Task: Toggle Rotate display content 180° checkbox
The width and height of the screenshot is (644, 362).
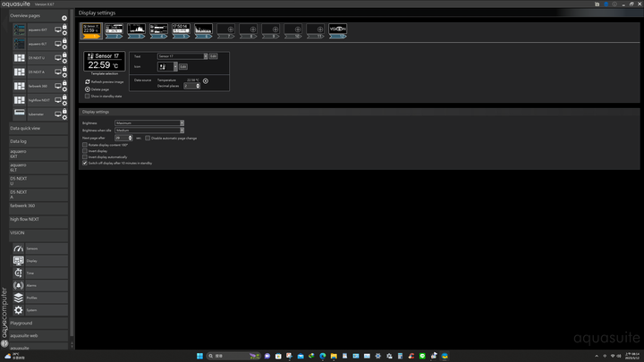Action: tap(85, 145)
